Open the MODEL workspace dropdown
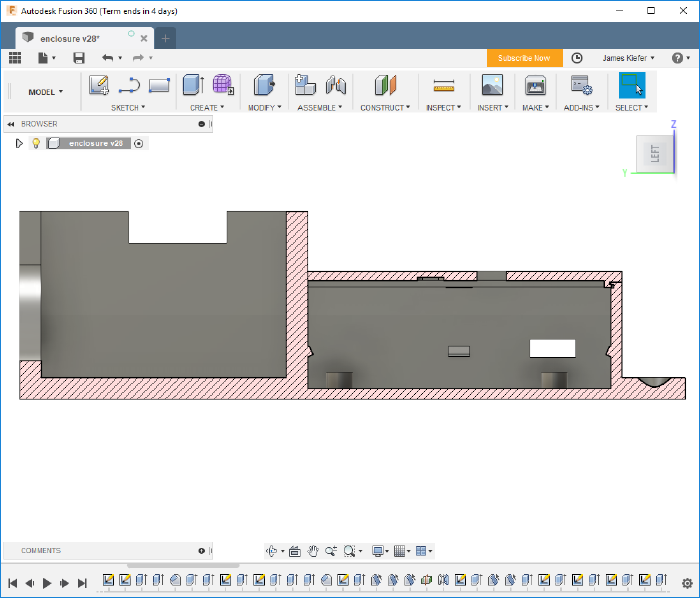This screenshot has width=700, height=598. coord(46,92)
